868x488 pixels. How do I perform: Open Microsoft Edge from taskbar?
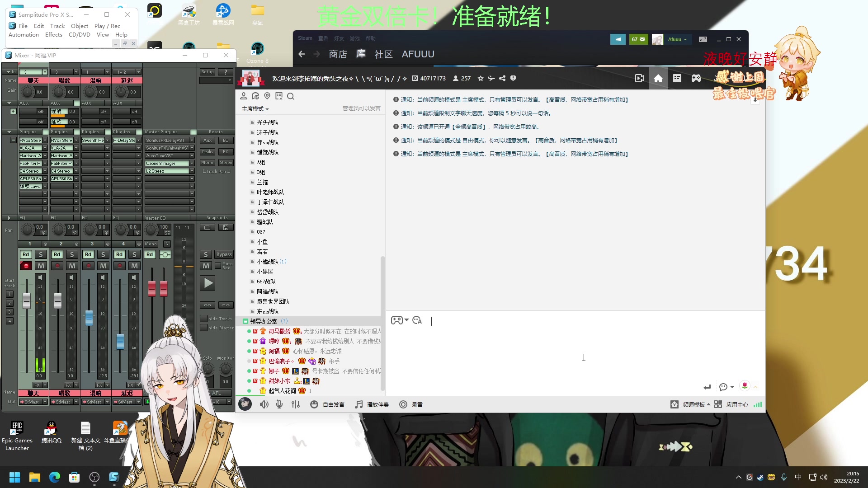55,477
